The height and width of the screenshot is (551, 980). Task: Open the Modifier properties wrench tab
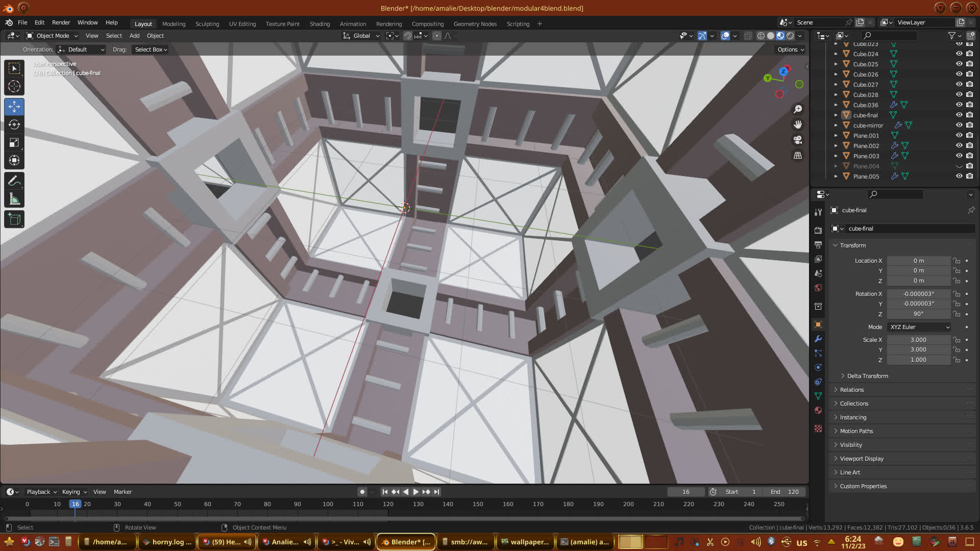[x=818, y=339]
